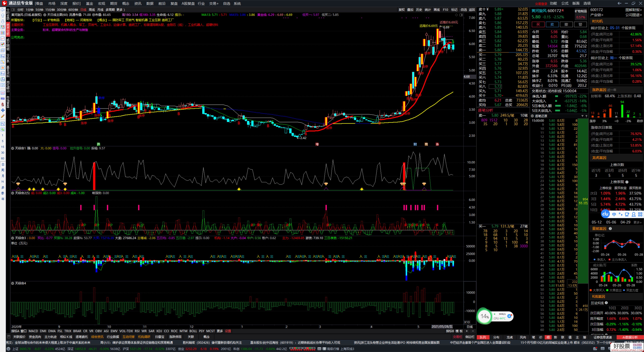Viewport: 644px width, 352px height.
Task: Click the 撤 cancel order button
Action: click(x=566, y=24)
